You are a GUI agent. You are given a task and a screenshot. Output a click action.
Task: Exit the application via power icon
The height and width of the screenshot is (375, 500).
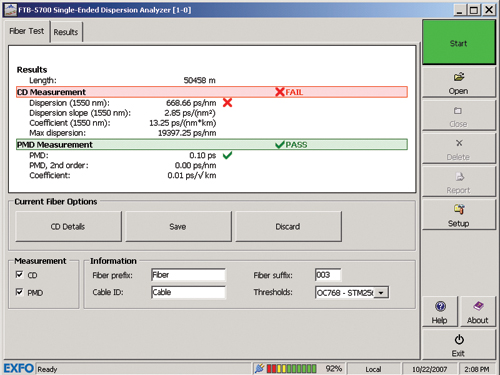459,339
